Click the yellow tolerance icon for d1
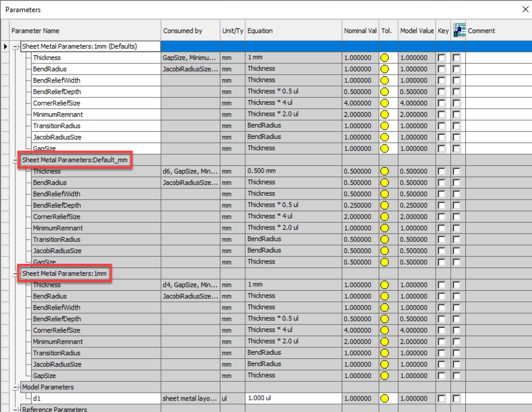 point(385,398)
